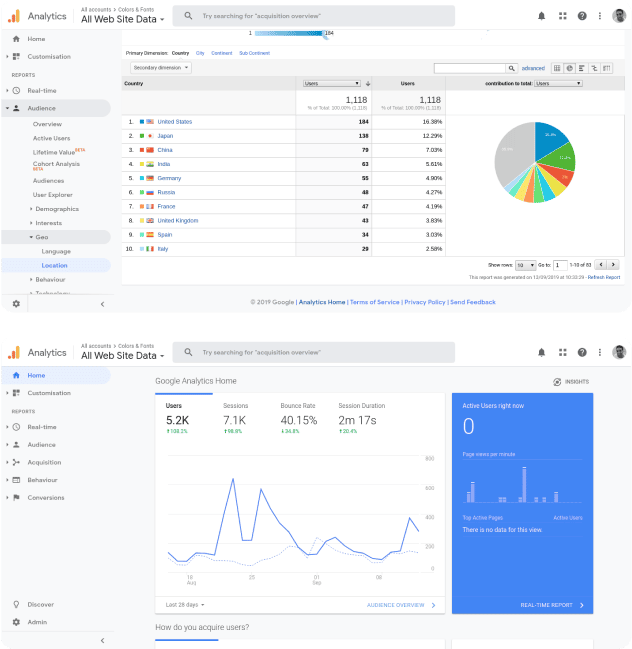Viewport: 632px width, 649px height.
Task: Open All Web Site Data selector in Home dashboard window
Action: pyautogui.click(x=123, y=356)
